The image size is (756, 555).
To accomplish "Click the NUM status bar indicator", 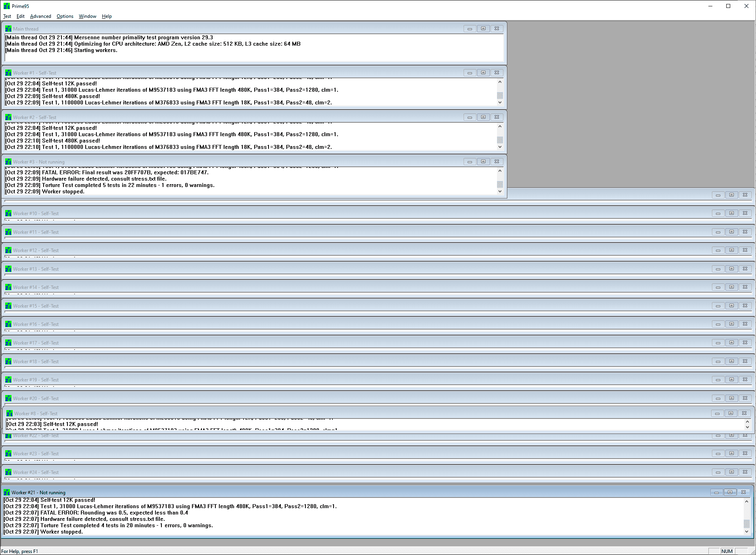I will (727, 551).
